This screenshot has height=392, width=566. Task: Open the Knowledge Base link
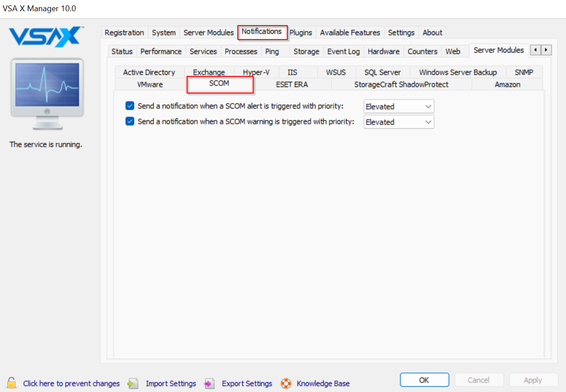pos(323,383)
